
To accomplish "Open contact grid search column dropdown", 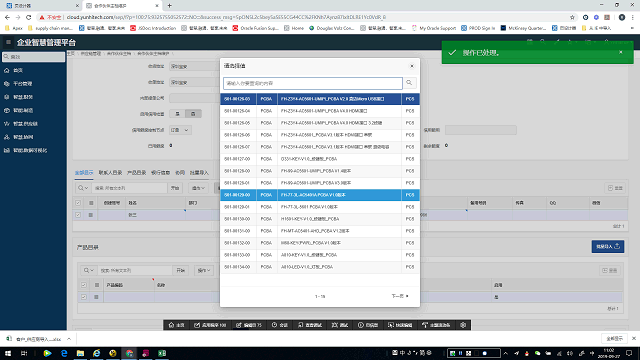I will (x=83, y=188).
